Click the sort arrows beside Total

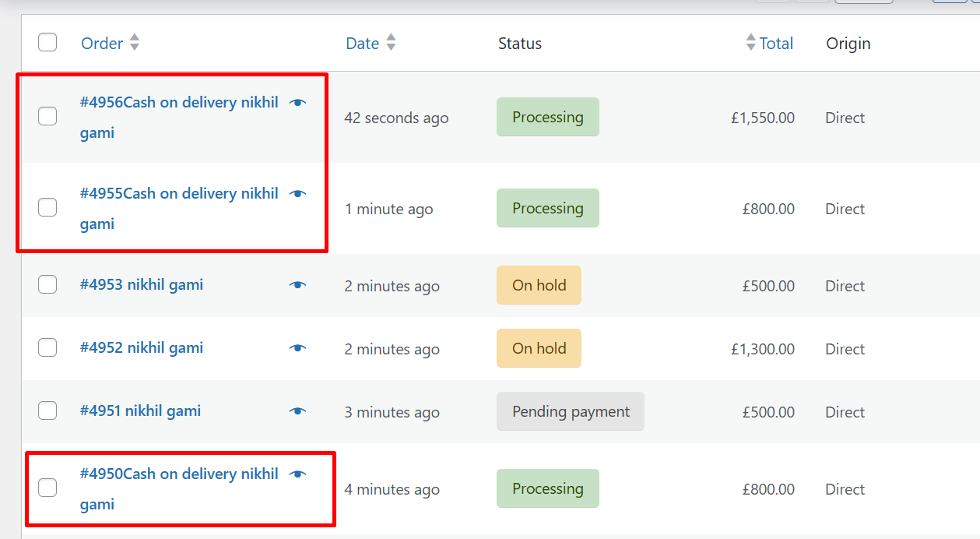point(750,43)
